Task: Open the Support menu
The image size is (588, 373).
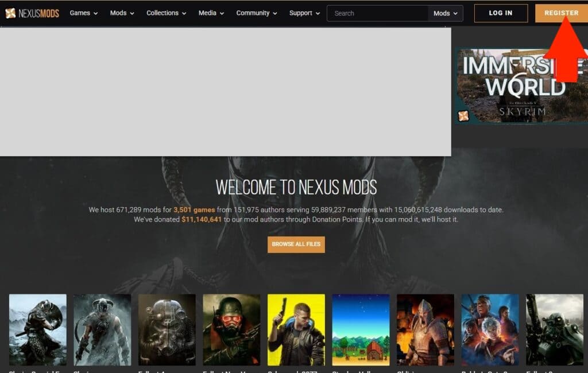Action: [x=304, y=13]
